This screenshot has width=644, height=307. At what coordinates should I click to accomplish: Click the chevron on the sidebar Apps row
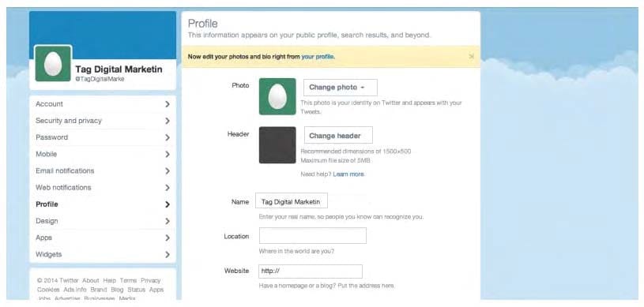(x=168, y=238)
